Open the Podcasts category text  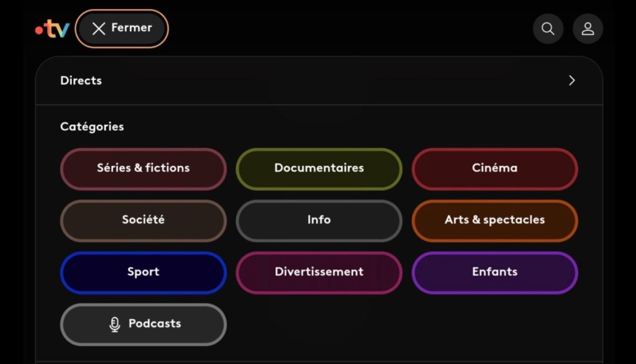155,324
